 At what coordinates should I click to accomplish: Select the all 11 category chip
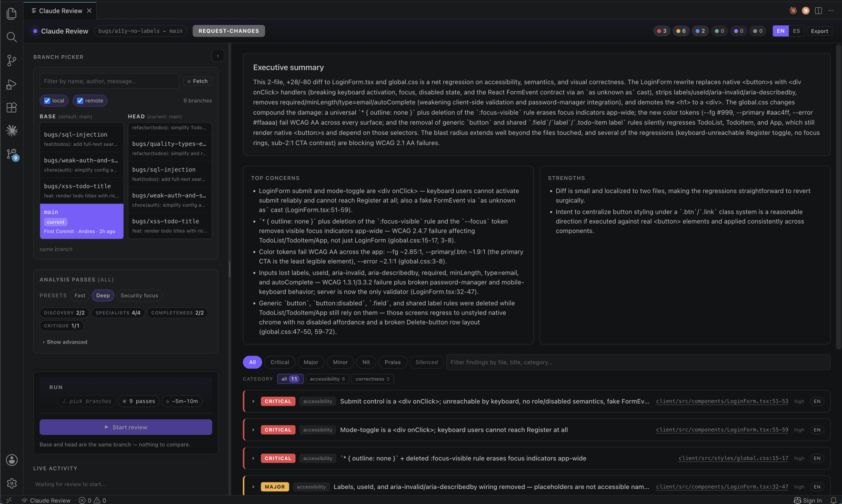tap(290, 379)
